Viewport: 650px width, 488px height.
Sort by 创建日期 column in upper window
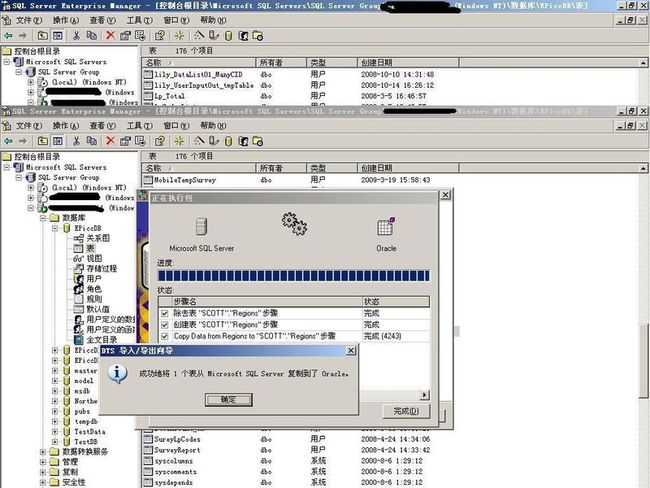coord(408,63)
